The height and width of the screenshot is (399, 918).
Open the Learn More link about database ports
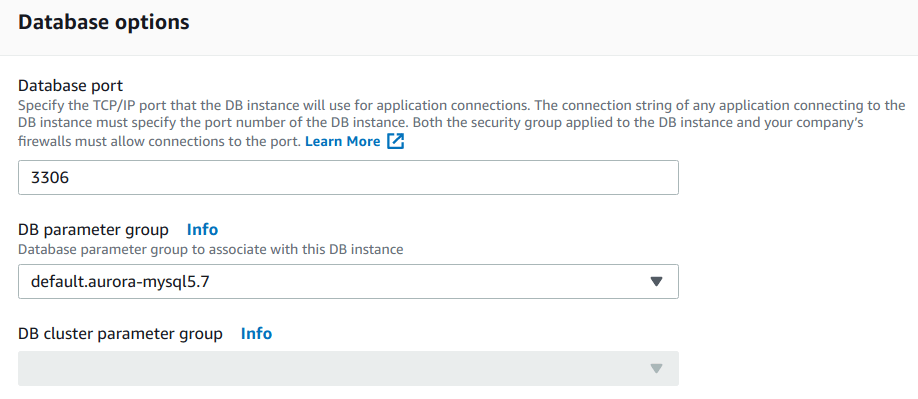tap(342, 142)
